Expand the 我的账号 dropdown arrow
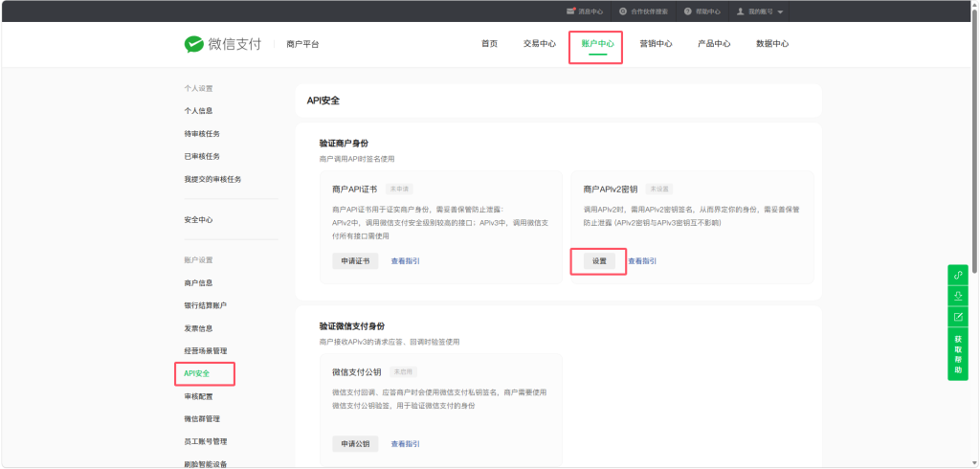The height and width of the screenshot is (469, 980). (x=780, y=11)
